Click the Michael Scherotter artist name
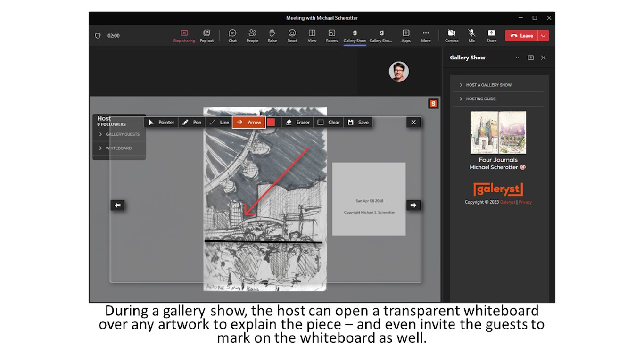Screen dimensions: 644x362 (x=494, y=167)
